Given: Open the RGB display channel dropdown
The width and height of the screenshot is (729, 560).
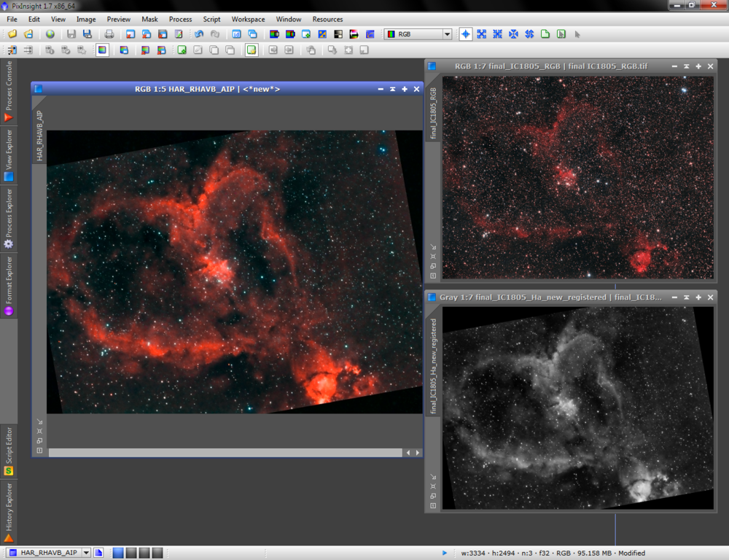Looking at the screenshot, I should [447, 34].
